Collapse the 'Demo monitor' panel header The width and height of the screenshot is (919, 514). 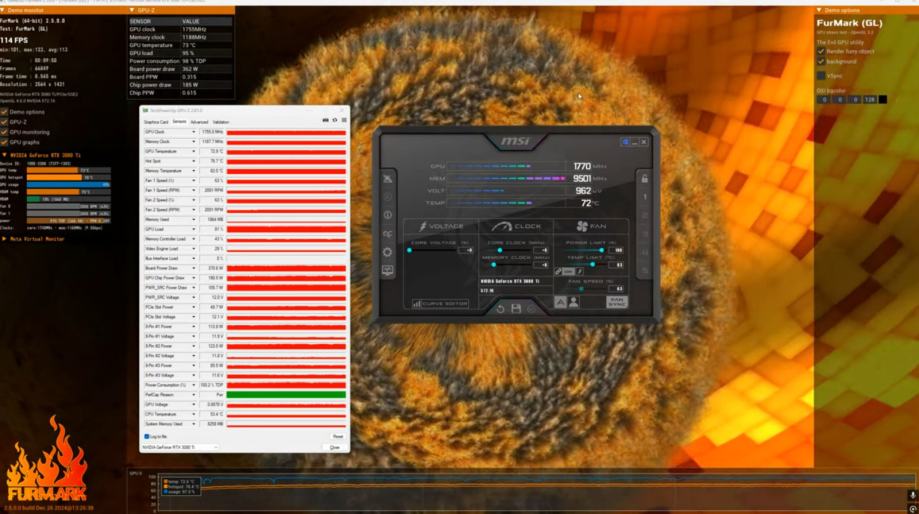[3, 11]
